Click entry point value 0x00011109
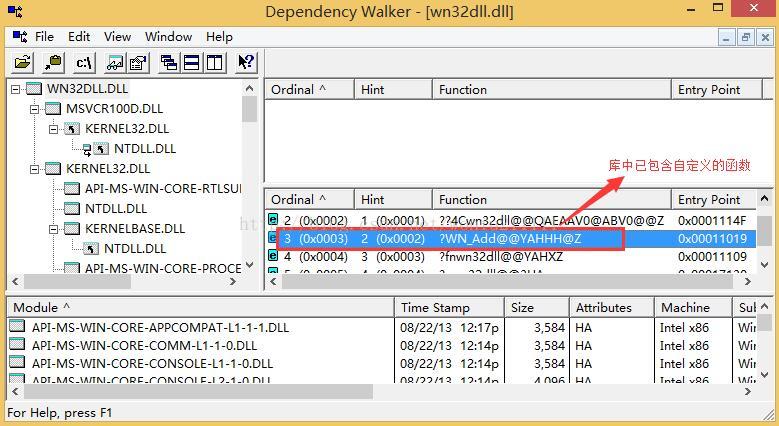 point(712,256)
